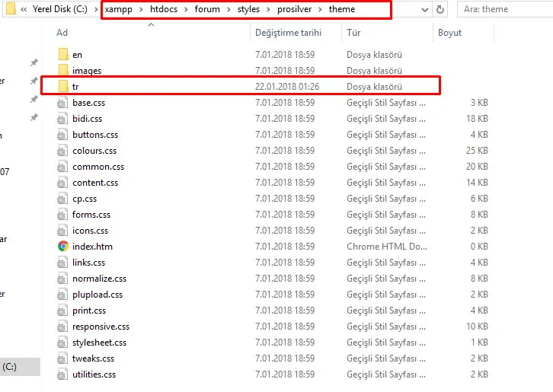Open the en folder icon
This screenshot has height=392, width=553.
63,55
